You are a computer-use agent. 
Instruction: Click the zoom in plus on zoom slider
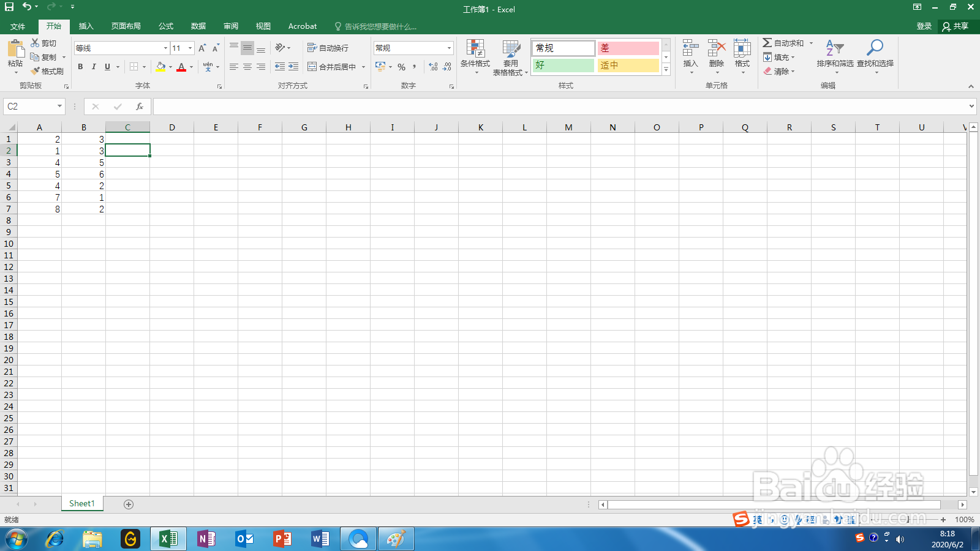tap(943, 520)
